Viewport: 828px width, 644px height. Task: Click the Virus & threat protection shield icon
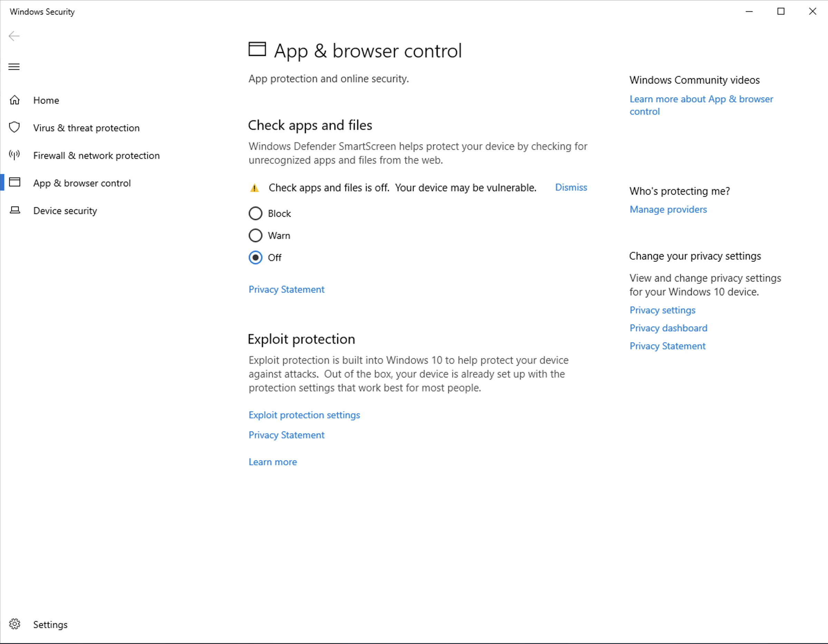coord(15,127)
